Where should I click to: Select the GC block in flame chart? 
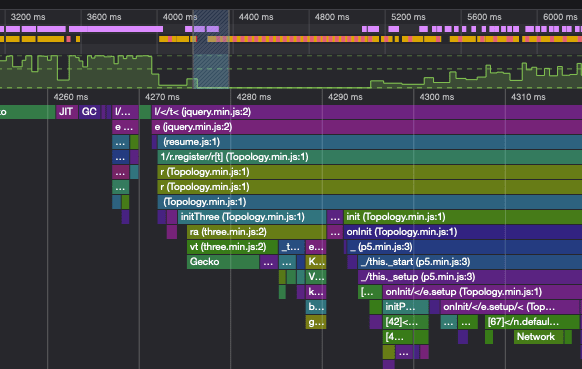(x=89, y=112)
